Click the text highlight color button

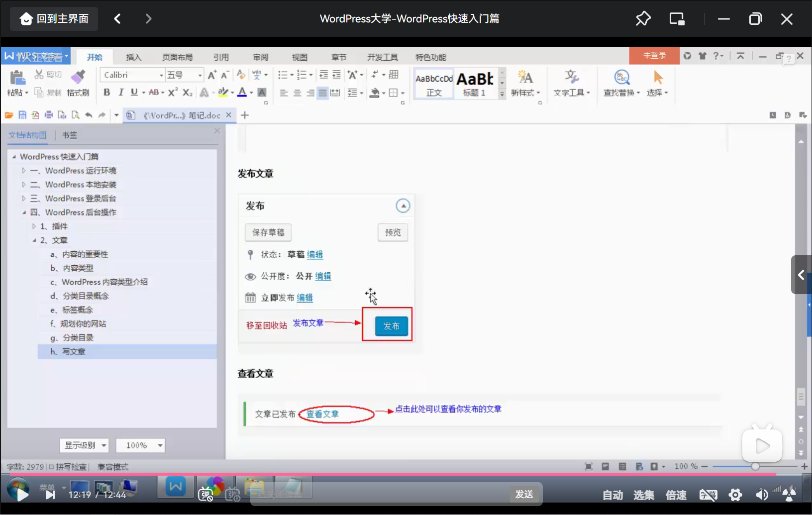click(x=223, y=93)
